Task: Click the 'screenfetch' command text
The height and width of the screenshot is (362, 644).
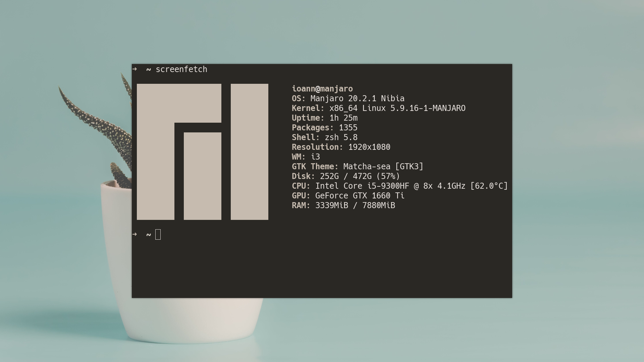Action: click(x=181, y=69)
